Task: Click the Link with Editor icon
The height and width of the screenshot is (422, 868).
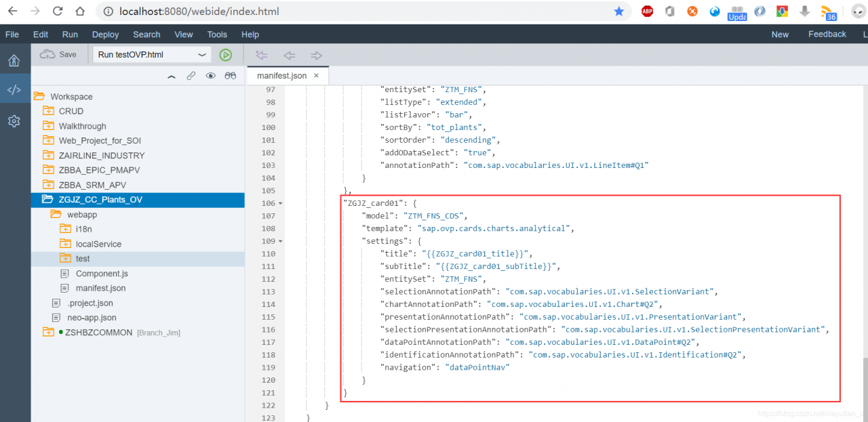Action: coord(191,76)
